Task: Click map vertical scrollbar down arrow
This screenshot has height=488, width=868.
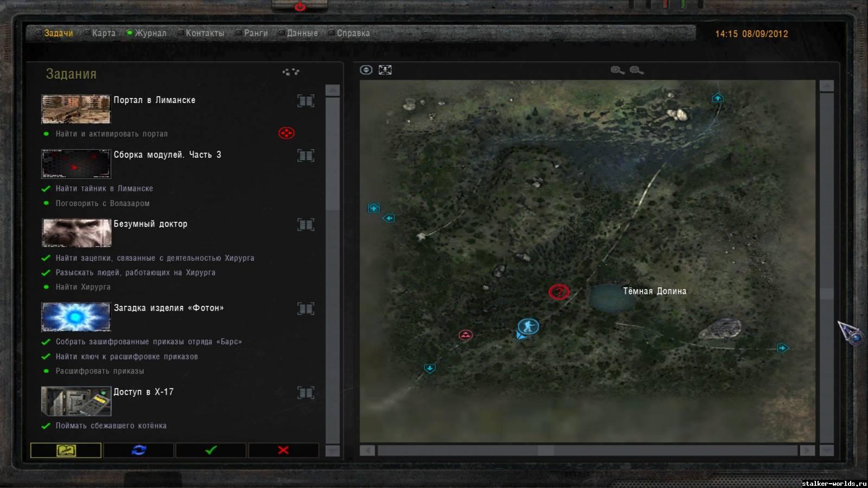Action: (826, 451)
